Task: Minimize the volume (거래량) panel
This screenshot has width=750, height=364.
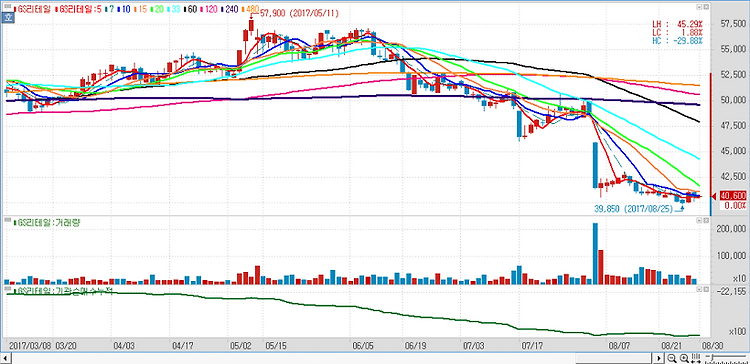Action: 699,221
